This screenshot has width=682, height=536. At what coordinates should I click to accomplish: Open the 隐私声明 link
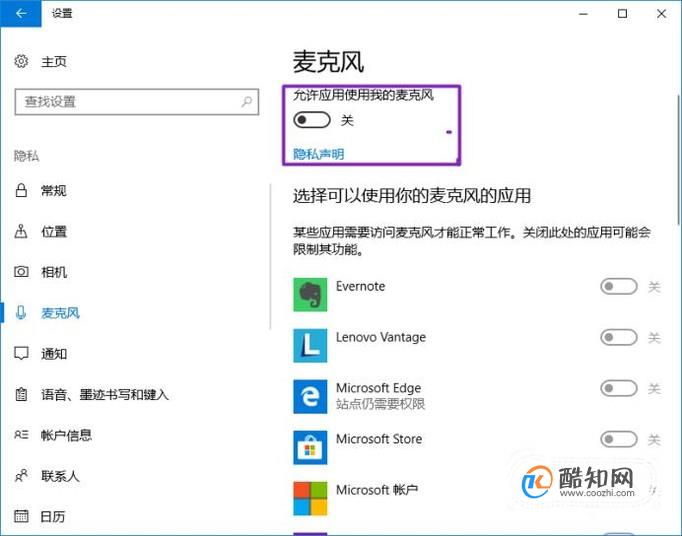319,154
